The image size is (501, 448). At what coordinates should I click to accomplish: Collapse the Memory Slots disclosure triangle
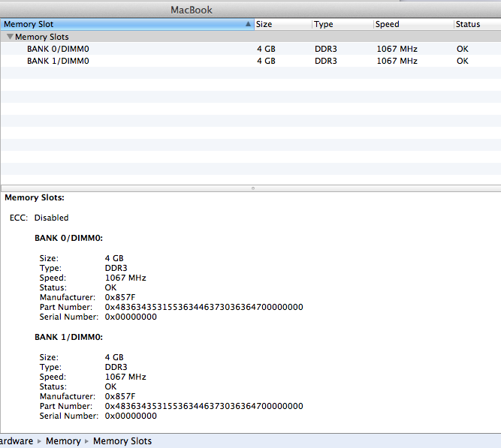pyautogui.click(x=10, y=37)
